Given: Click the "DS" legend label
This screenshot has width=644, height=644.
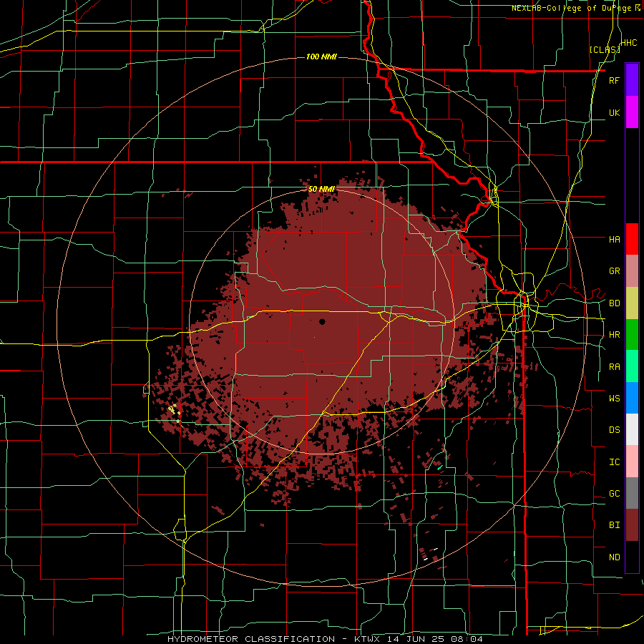Looking at the screenshot, I should coord(614,430).
